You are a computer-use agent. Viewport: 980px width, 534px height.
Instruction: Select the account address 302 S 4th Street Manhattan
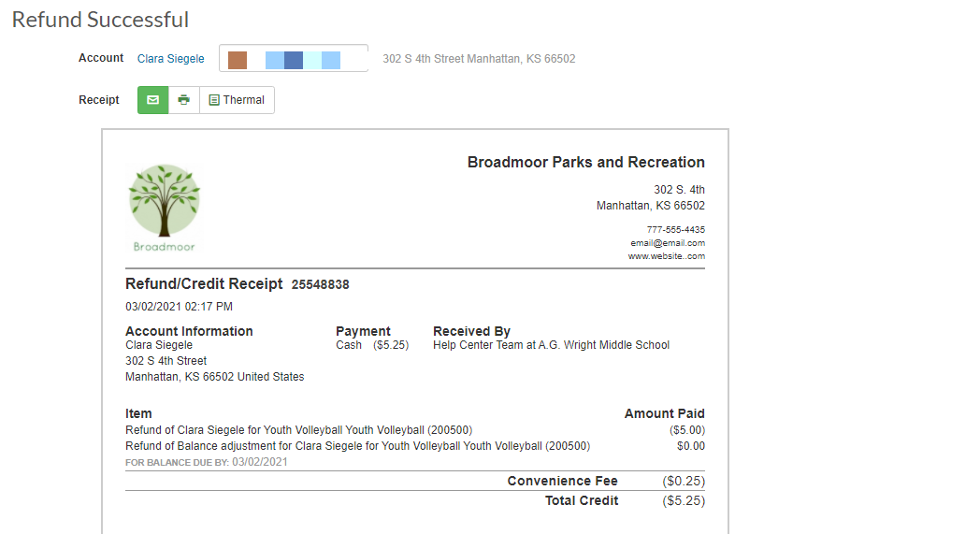click(x=479, y=59)
